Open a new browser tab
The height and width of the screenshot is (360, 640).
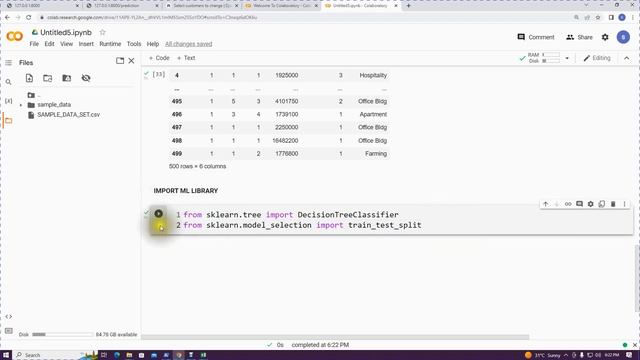[x=408, y=6]
